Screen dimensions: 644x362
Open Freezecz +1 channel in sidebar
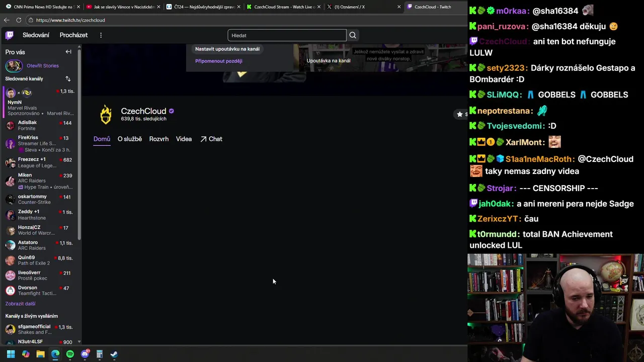click(40, 162)
